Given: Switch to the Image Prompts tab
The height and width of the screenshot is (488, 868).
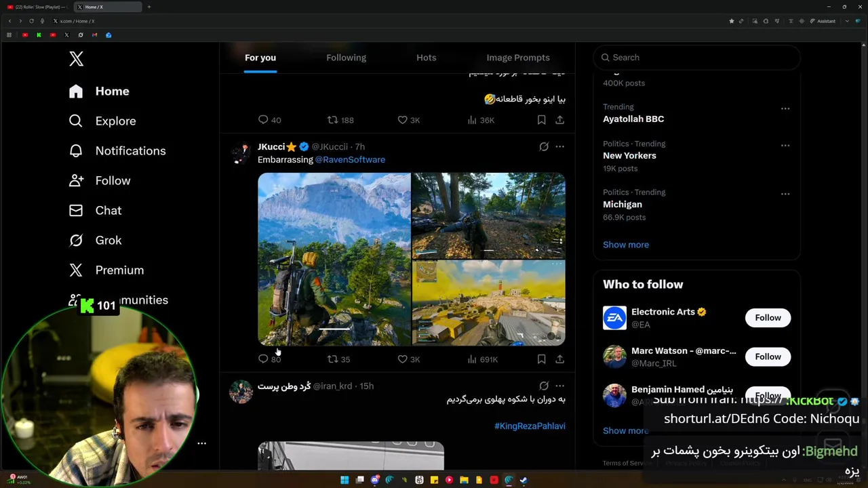Looking at the screenshot, I should [518, 58].
